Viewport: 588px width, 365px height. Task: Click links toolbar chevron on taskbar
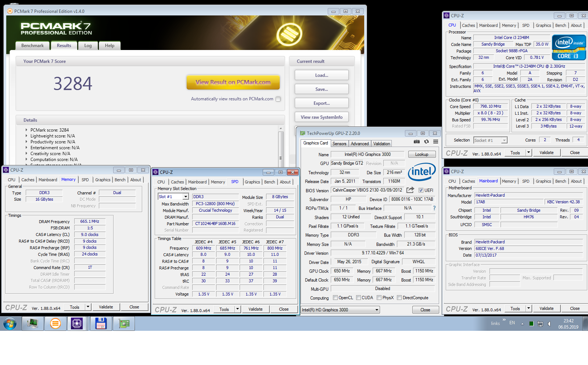tap(504, 320)
